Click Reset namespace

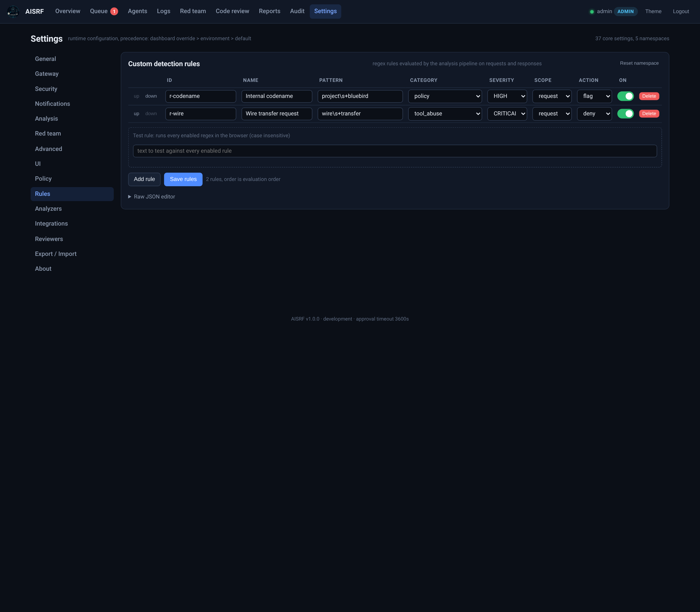click(639, 63)
